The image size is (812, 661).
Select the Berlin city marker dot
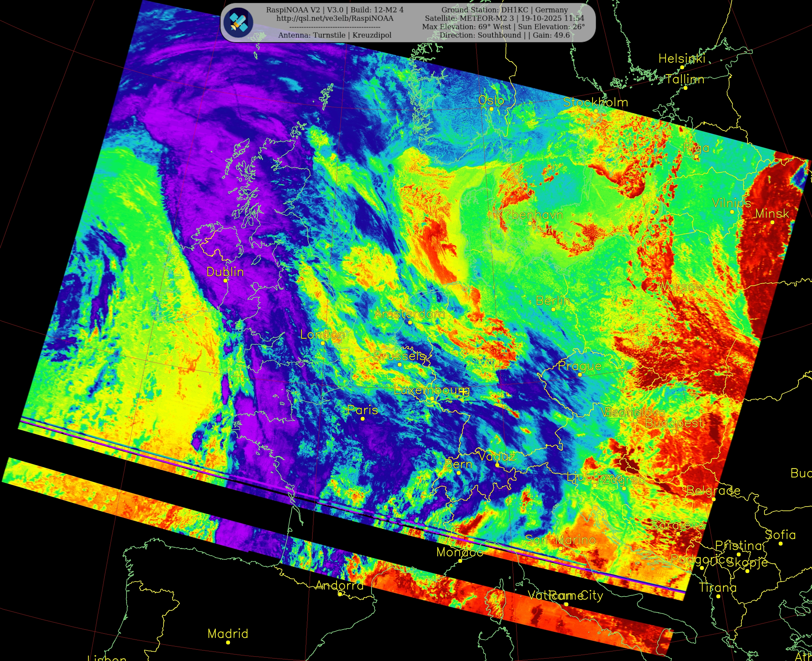coord(553,310)
